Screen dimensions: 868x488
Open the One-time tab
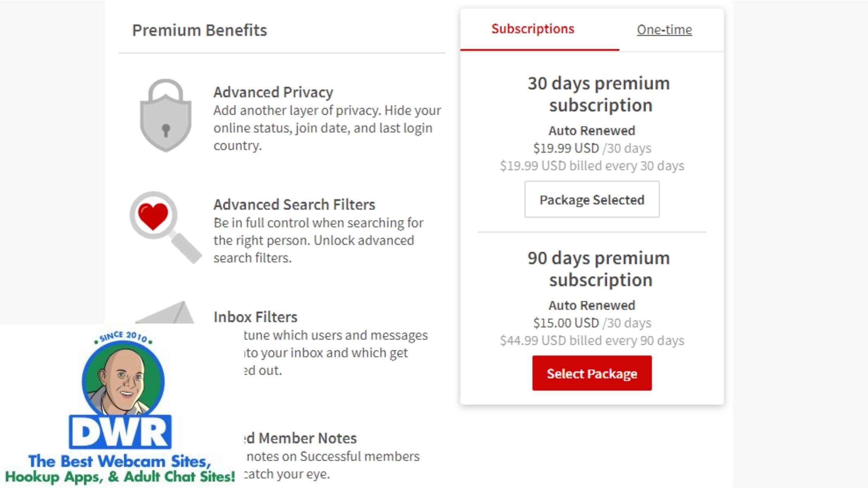(664, 30)
